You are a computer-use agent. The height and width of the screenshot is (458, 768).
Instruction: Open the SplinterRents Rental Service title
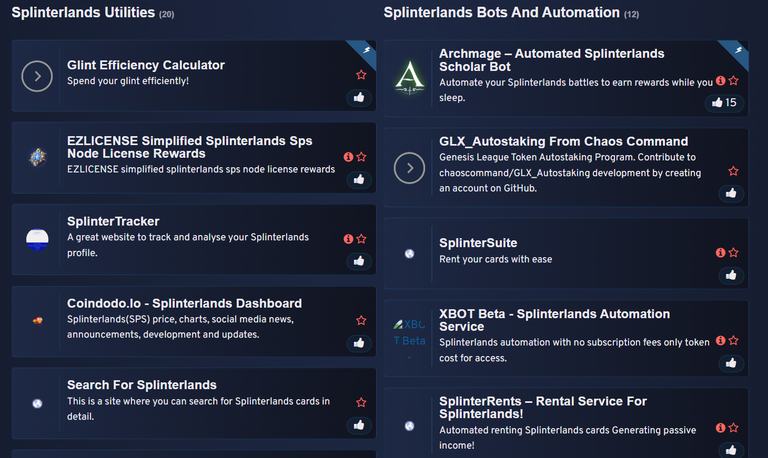point(543,408)
